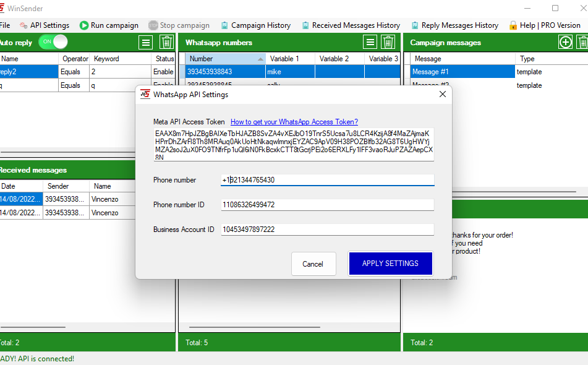Viewport: 588px width, 365px height.
Task: Close the WhatsApp API Settings dialog
Action: [443, 94]
